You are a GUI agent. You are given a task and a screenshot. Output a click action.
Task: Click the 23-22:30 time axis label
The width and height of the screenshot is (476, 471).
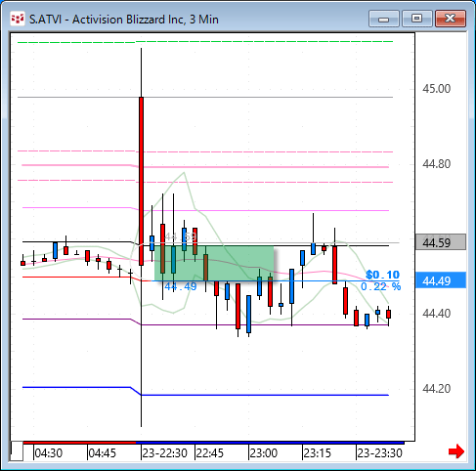tap(165, 453)
